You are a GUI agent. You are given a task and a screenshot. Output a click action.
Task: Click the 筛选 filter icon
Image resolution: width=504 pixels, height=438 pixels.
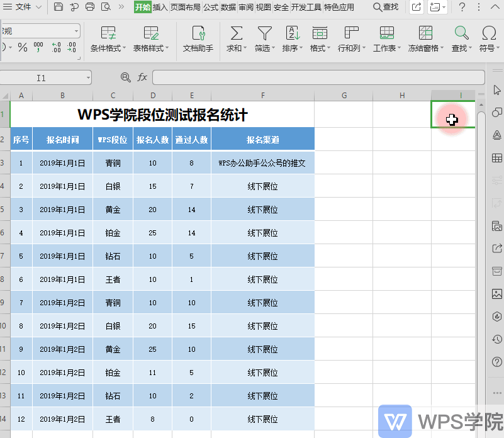click(264, 33)
